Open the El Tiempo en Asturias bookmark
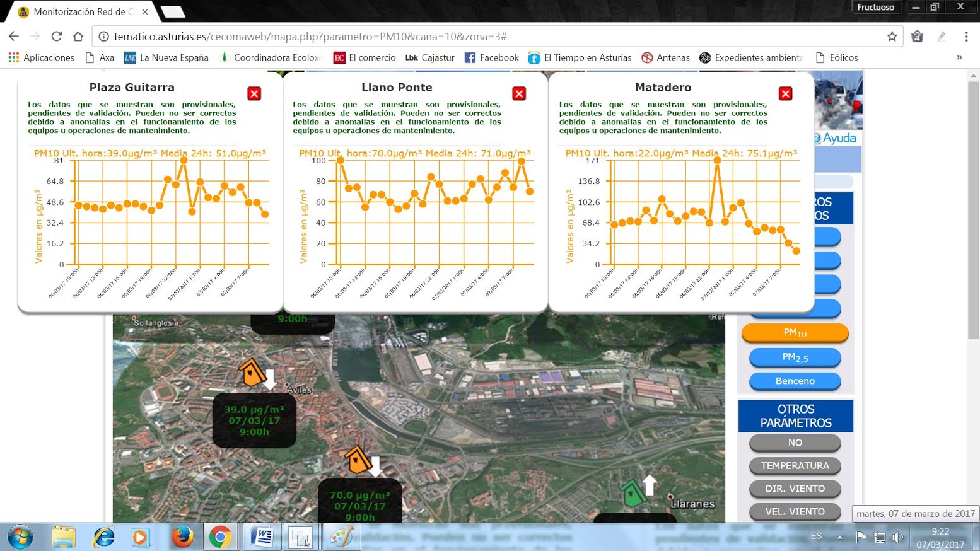Viewport: 980px width, 551px height. (x=580, y=57)
